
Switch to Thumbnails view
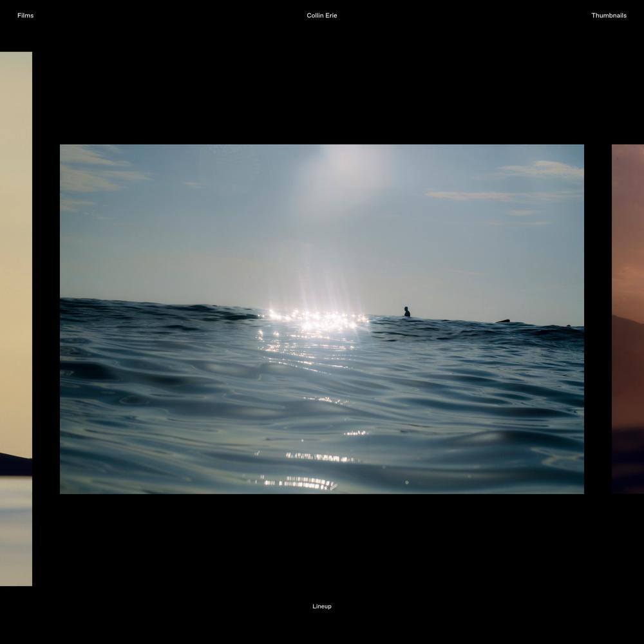[x=609, y=15]
